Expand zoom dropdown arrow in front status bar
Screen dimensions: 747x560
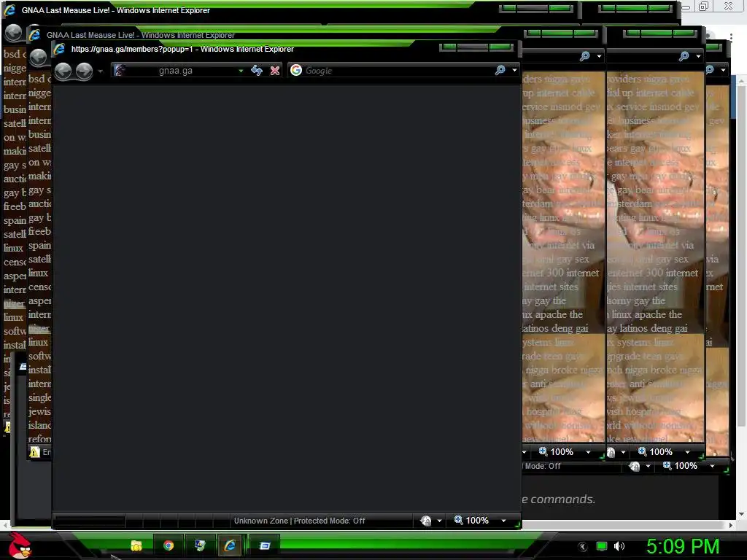pyautogui.click(x=503, y=521)
